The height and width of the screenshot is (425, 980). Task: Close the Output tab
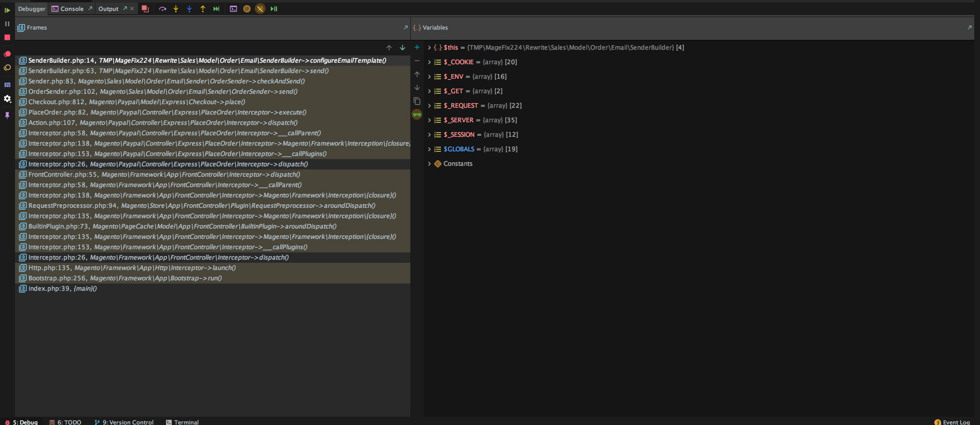click(x=132, y=8)
